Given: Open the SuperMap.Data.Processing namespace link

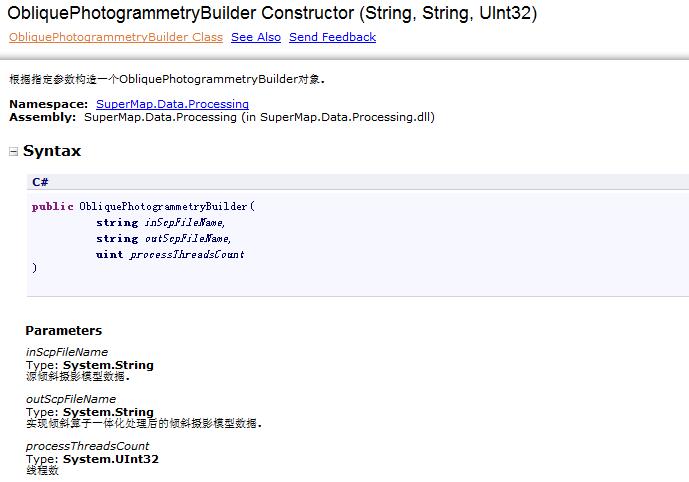Looking at the screenshot, I should (172, 104).
